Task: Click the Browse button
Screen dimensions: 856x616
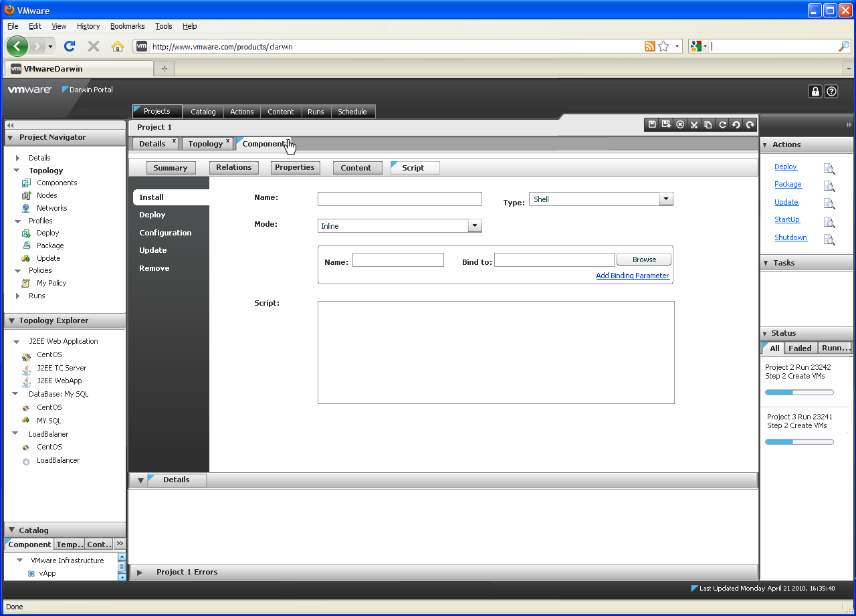Action: [644, 260]
